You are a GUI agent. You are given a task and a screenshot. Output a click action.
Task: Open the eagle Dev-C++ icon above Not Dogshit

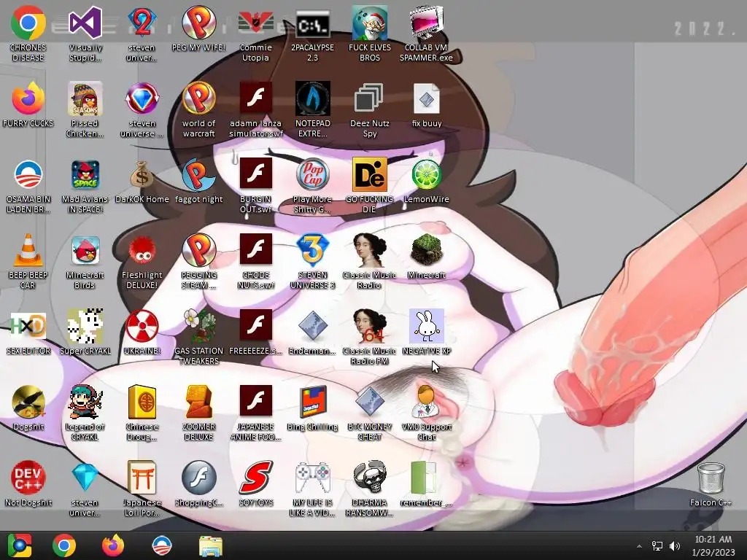click(x=28, y=402)
